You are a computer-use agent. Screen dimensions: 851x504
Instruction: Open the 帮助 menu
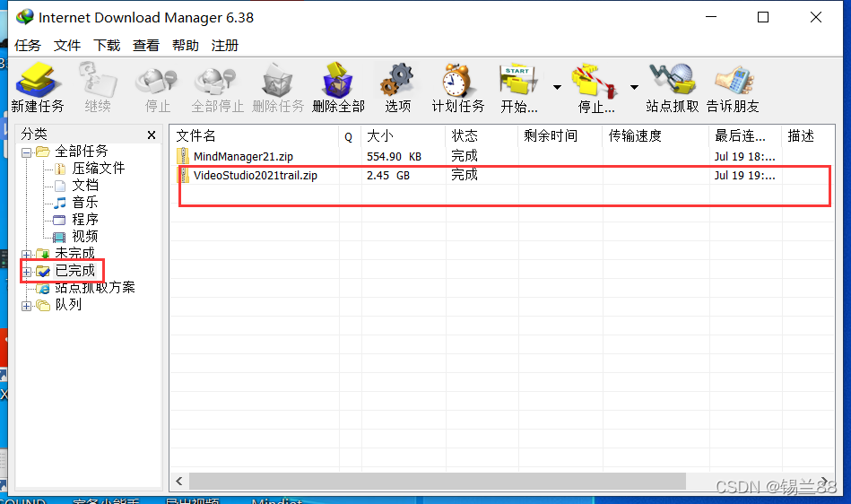[x=186, y=46]
